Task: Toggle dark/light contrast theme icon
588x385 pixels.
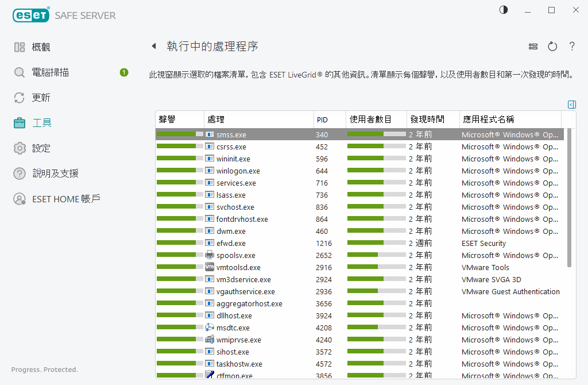Action: pos(504,10)
